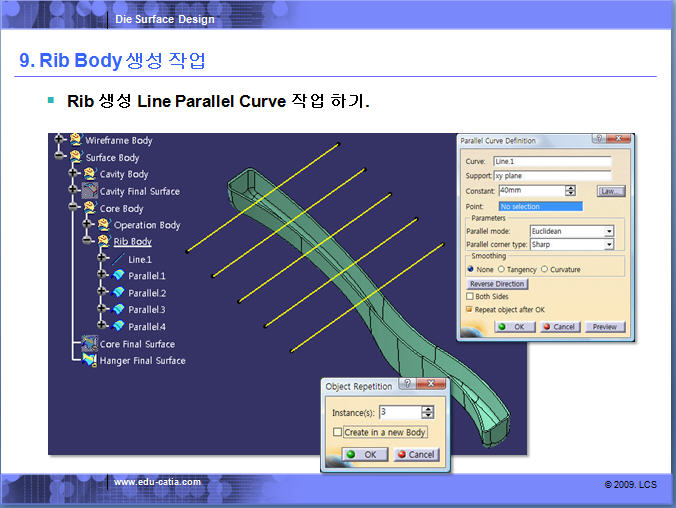Click the Reverse Direction button
676x508 pixels.
(x=497, y=284)
